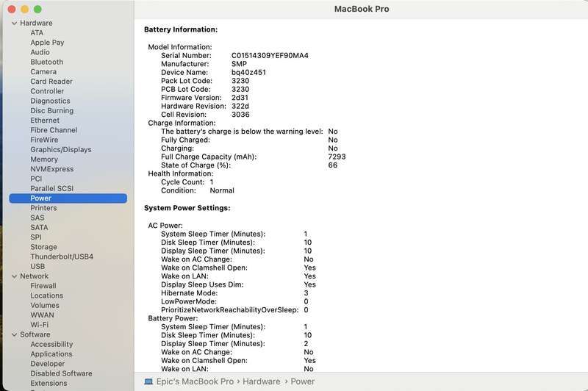Select Thunderbolt/USB4 in the sidebar
Image resolution: width=588 pixels, height=391 pixels.
62,257
